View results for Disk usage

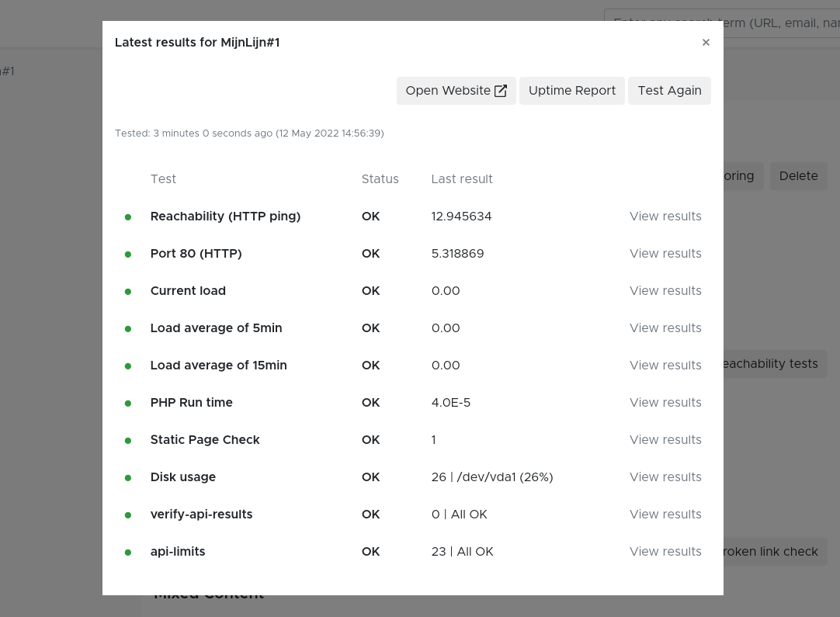click(665, 477)
